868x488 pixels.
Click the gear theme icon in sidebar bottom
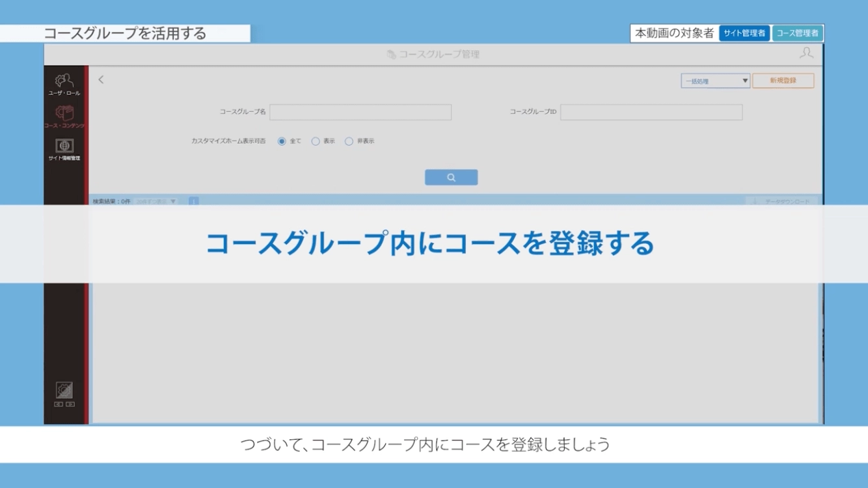tap(64, 390)
